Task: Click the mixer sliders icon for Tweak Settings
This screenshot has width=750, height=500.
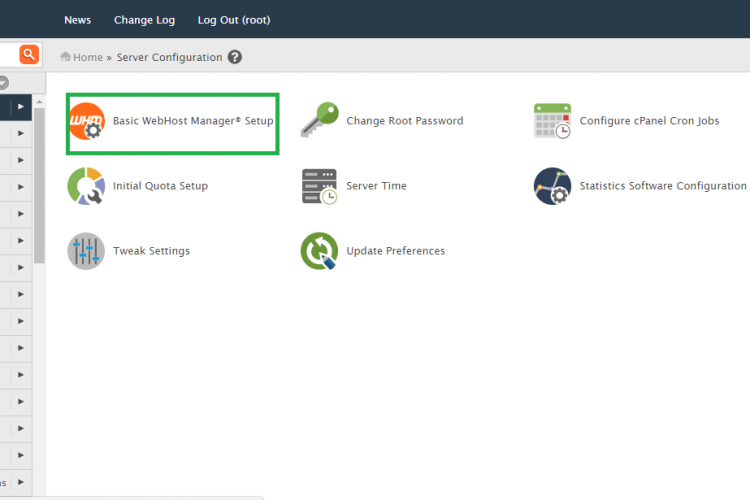Action: (86, 251)
